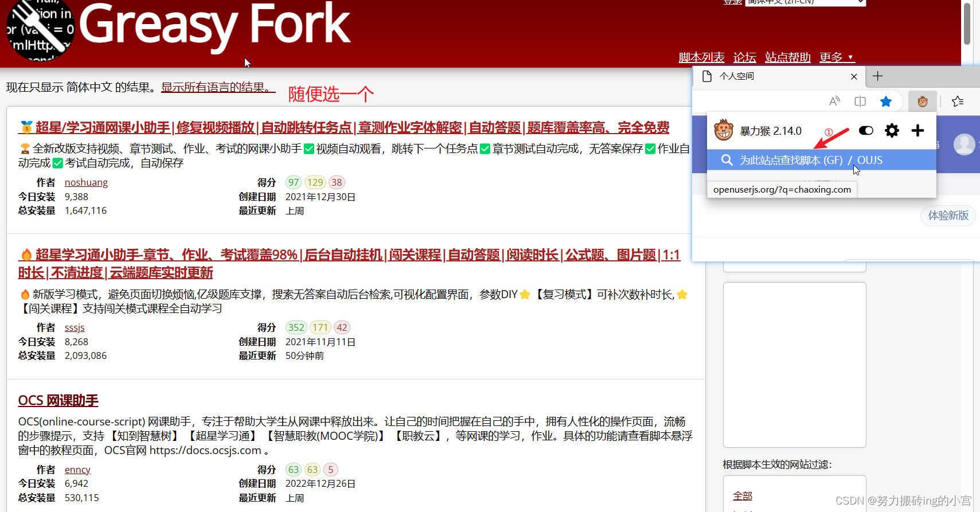This screenshot has height=512, width=980.
Task: Toggle the 暴力猴 scripts enable switch
Action: click(x=866, y=131)
